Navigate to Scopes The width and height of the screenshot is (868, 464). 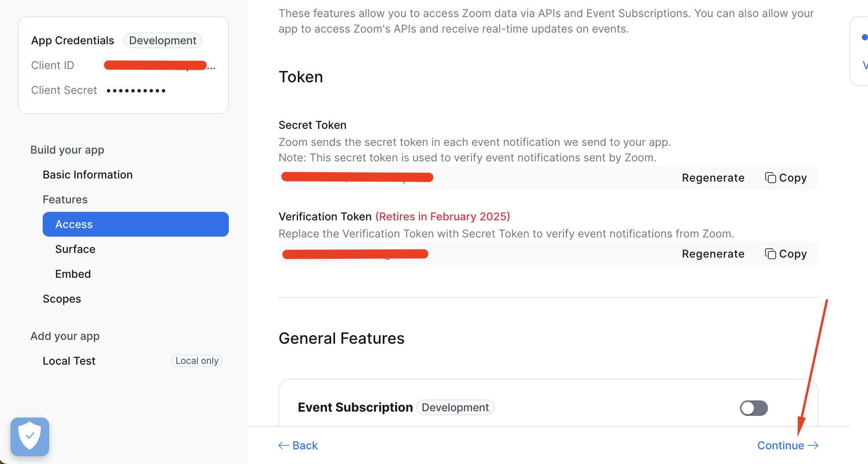[x=62, y=299]
